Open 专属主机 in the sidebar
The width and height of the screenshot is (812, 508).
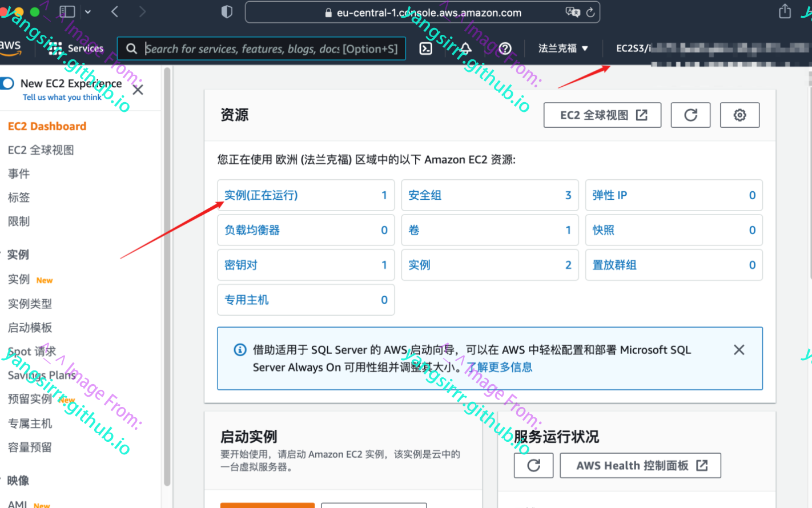pyautogui.click(x=30, y=424)
